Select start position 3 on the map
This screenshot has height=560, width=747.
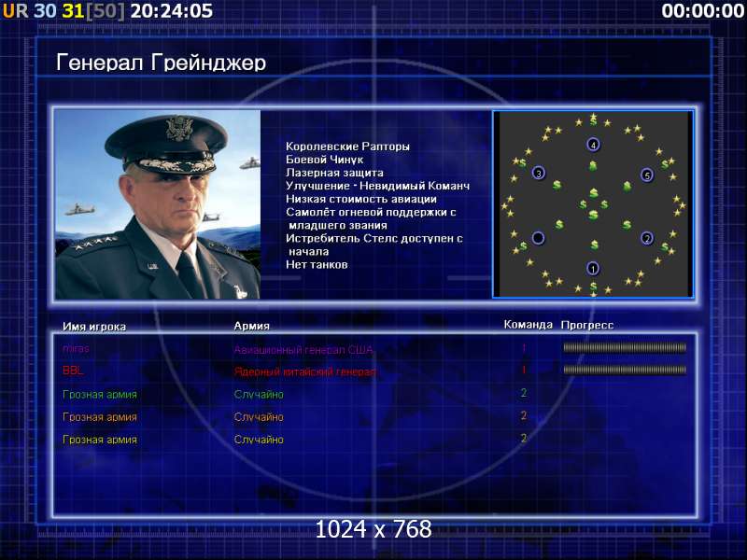tap(539, 174)
